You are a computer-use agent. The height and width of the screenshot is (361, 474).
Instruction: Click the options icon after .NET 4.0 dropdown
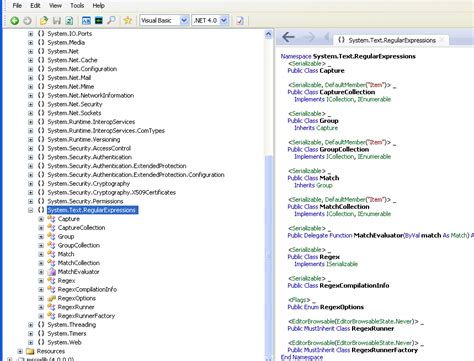[x=240, y=21]
